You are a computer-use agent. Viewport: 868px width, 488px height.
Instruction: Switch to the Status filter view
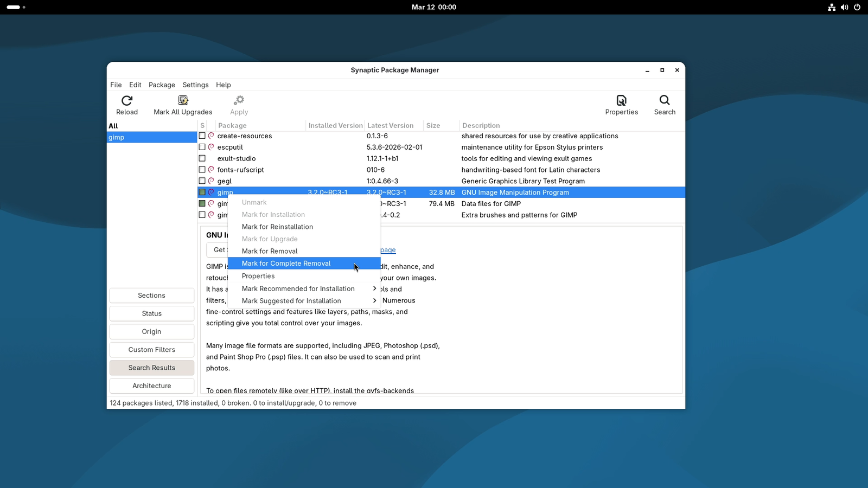pos(152,313)
